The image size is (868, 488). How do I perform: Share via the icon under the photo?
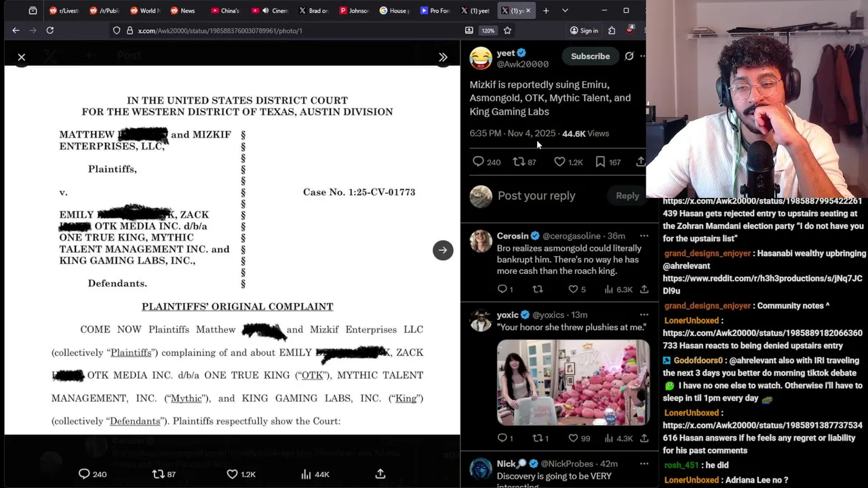tap(380, 474)
